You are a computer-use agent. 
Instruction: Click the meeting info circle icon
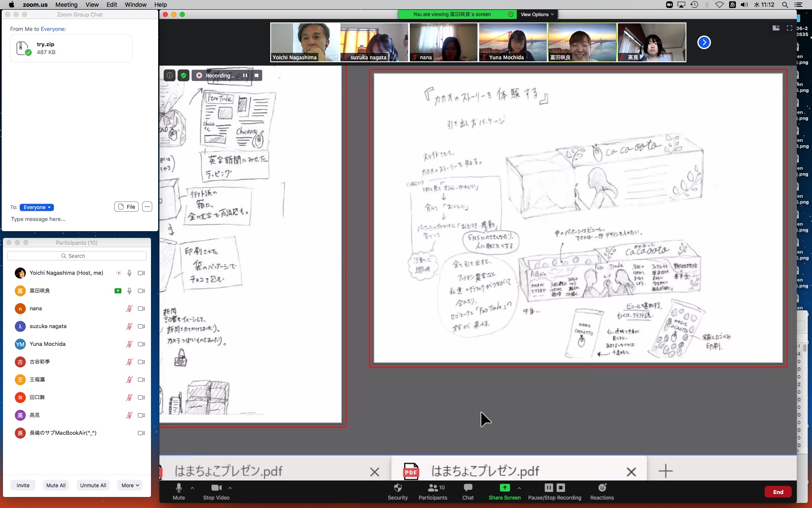pyautogui.click(x=170, y=76)
